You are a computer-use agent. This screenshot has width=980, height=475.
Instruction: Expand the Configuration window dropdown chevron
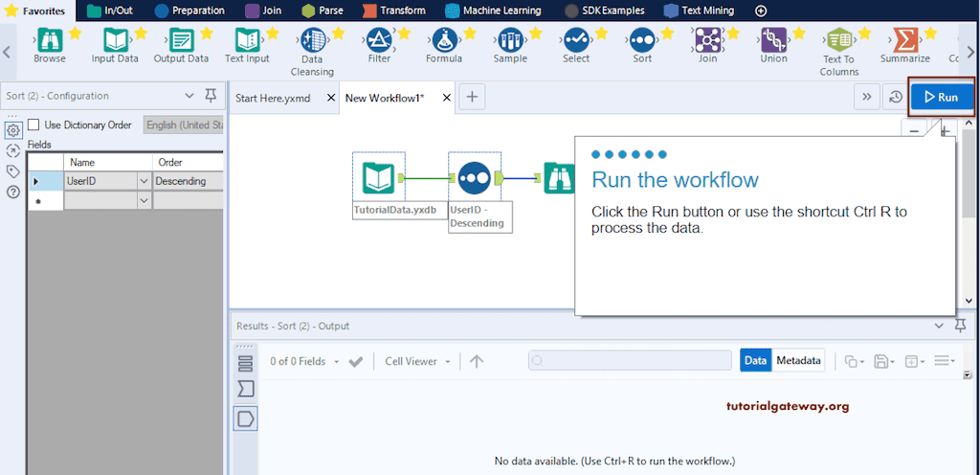click(190, 96)
